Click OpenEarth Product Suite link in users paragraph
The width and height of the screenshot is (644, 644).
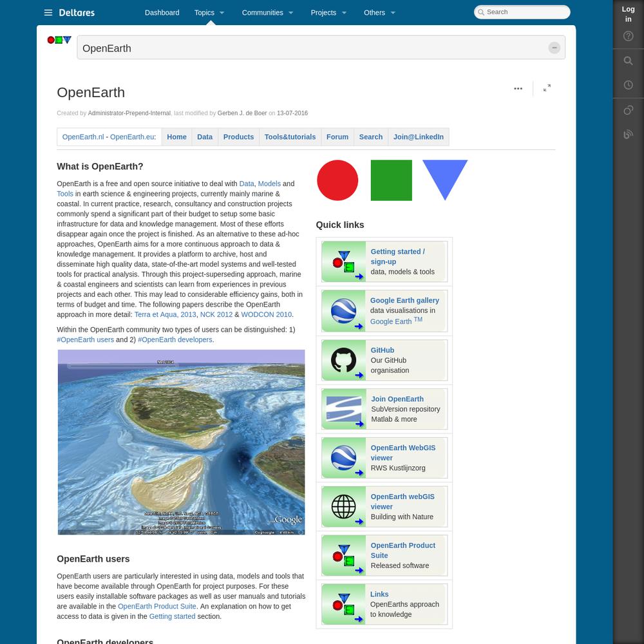click(x=157, y=606)
